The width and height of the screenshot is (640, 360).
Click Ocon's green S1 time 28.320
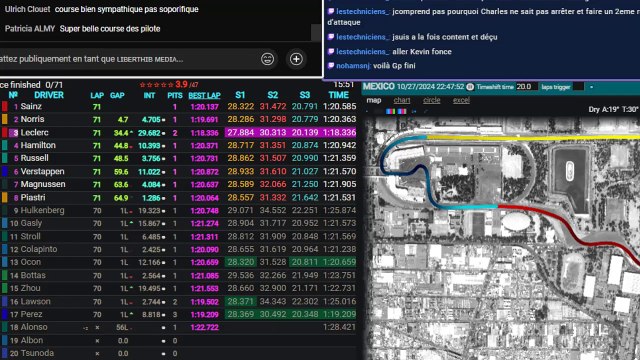(x=240, y=262)
